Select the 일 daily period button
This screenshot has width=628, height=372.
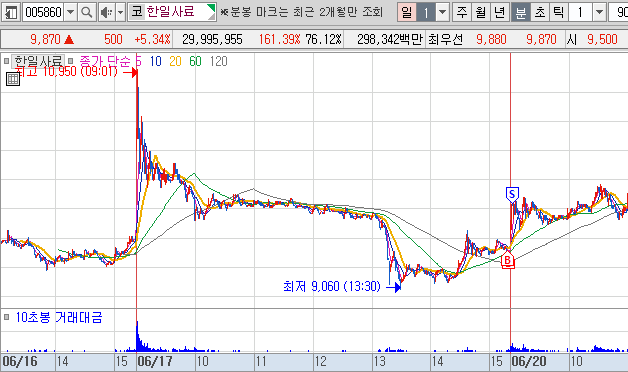coord(407,12)
